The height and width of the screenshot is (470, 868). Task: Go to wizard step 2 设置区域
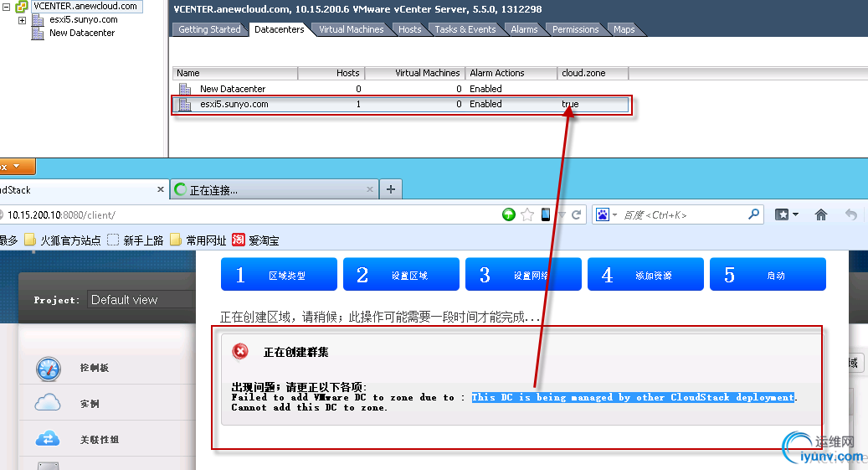click(x=401, y=274)
